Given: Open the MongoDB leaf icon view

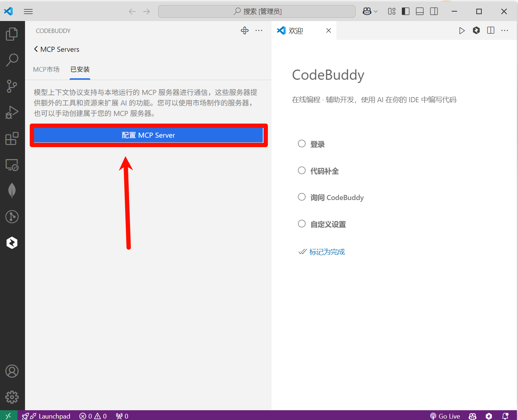Looking at the screenshot, I should click(12, 191).
